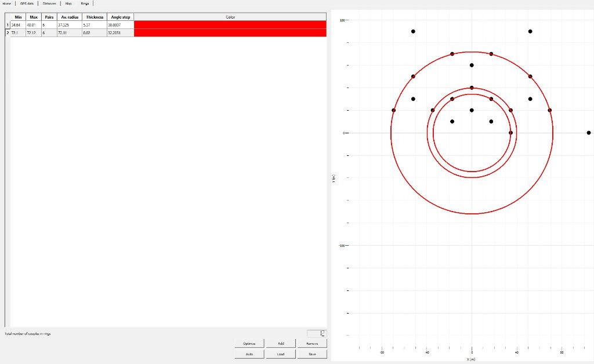Click the Optimize button
The image size is (594, 364).
pyautogui.click(x=249, y=343)
